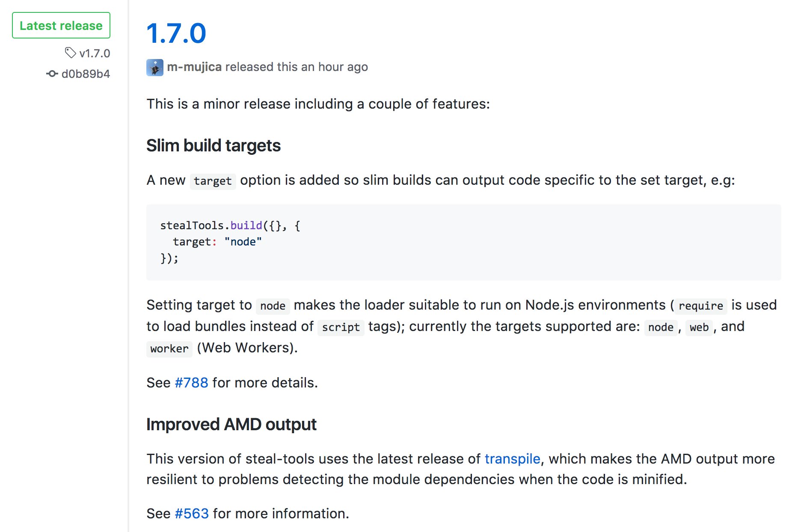Open issue #563 link
The height and width of the screenshot is (532, 795).
[x=192, y=514]
